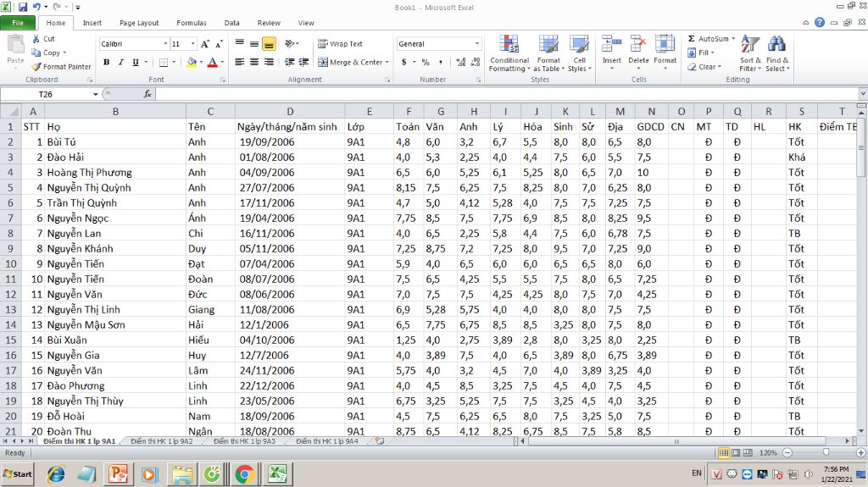Toggle Center horizontal alignment

[254, 62]
